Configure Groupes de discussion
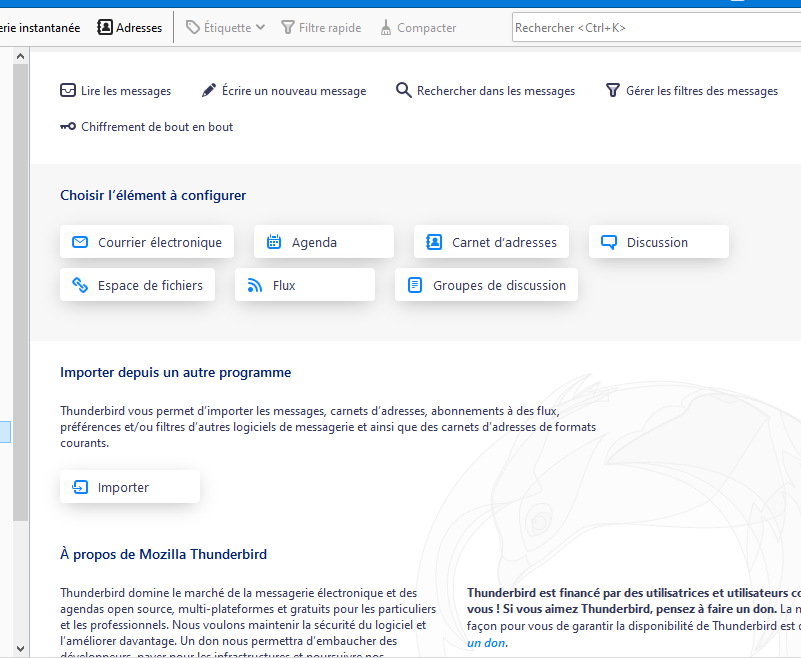Viewport: 801px width, 658px height. 486,285
